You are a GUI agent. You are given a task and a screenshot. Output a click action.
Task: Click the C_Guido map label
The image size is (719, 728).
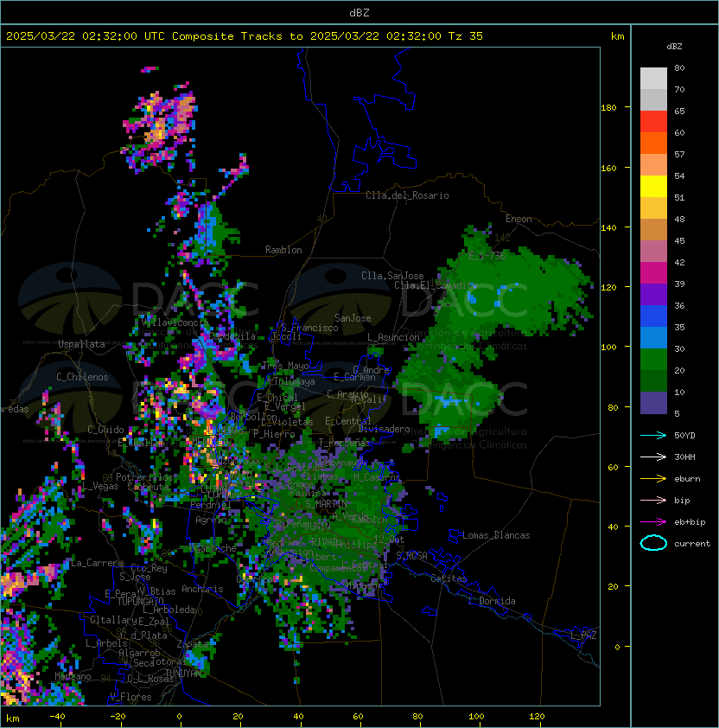click(x=105, y=430)
